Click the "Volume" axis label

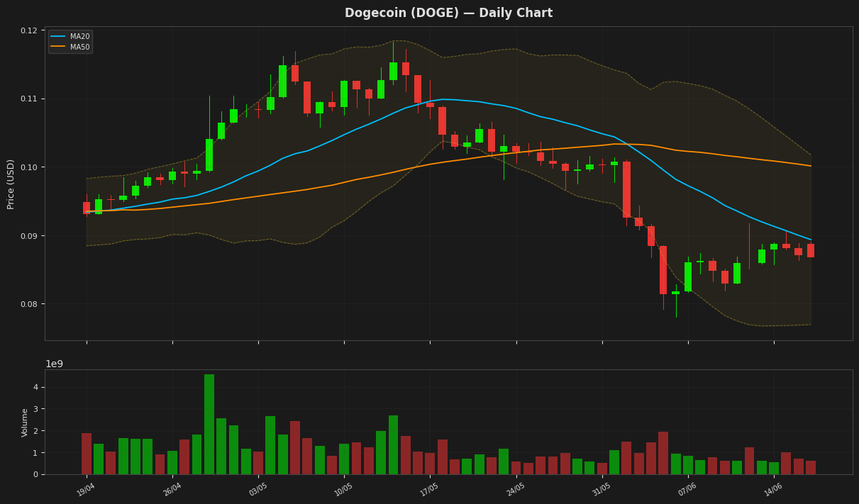[26, 422]
